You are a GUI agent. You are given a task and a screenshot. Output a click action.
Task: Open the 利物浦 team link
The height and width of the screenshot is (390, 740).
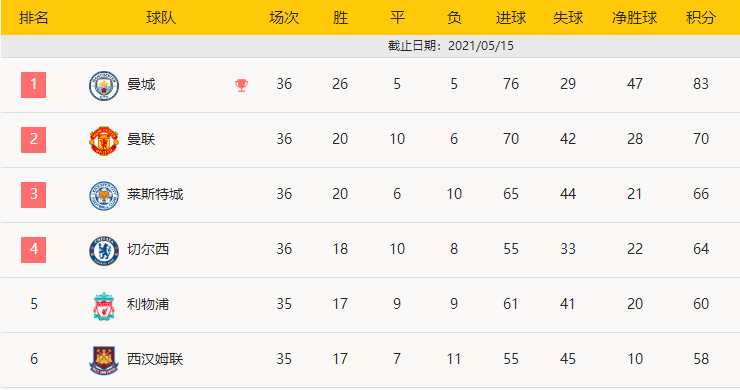pos(148,304)
